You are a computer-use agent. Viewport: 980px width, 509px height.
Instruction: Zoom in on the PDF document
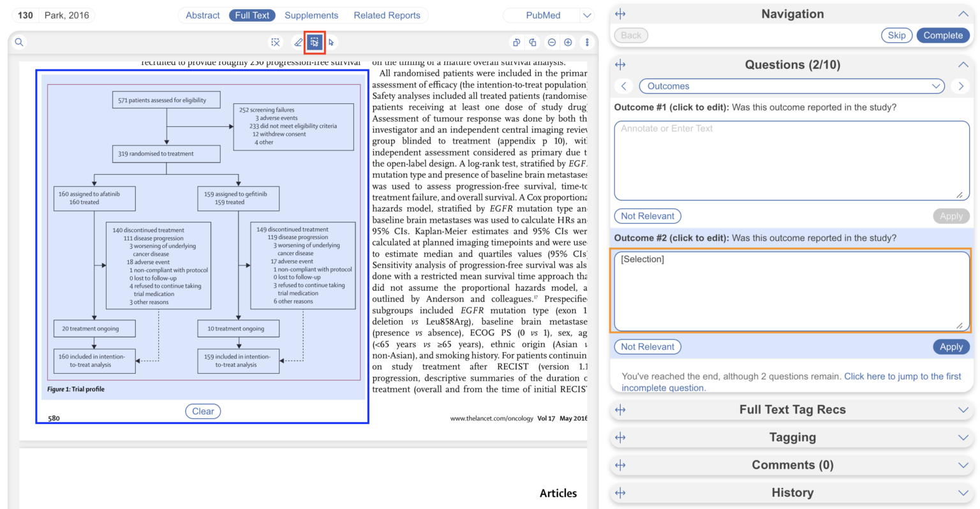click(x=568, y=42)
